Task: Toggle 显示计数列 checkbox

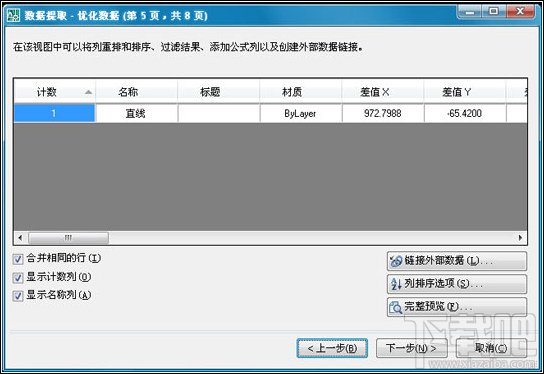Action: click(x=18, y=278)
